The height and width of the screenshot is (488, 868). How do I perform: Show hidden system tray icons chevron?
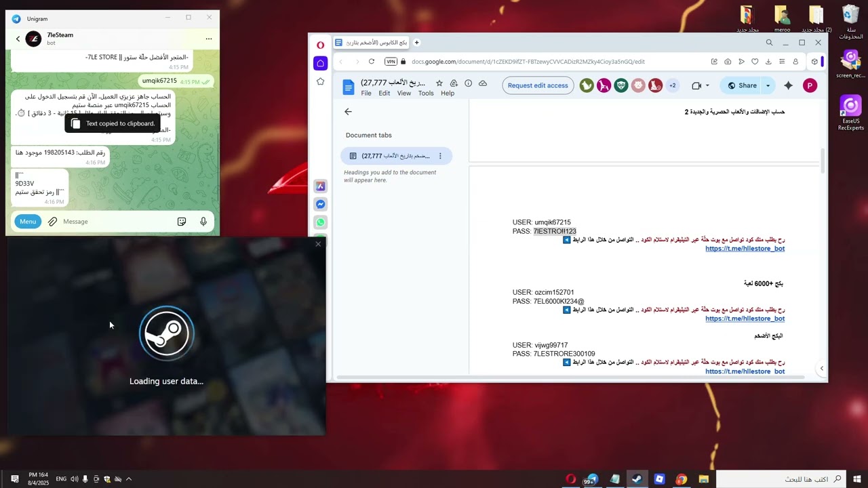pyautogui.click(x=128, y=479)
